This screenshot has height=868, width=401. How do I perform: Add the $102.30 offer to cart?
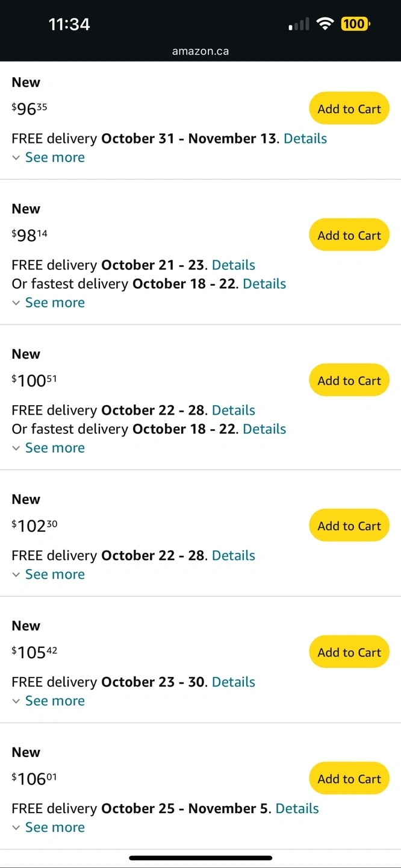[349, 526]
